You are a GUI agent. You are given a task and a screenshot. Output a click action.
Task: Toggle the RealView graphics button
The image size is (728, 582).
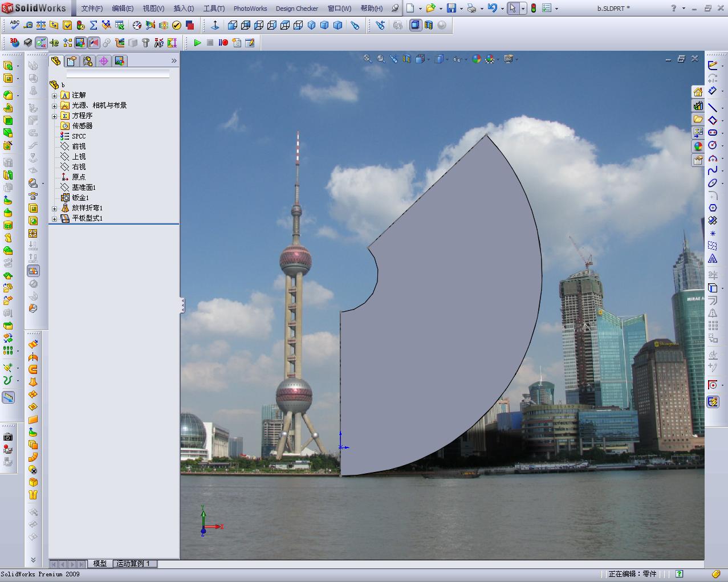click(442, 25)
